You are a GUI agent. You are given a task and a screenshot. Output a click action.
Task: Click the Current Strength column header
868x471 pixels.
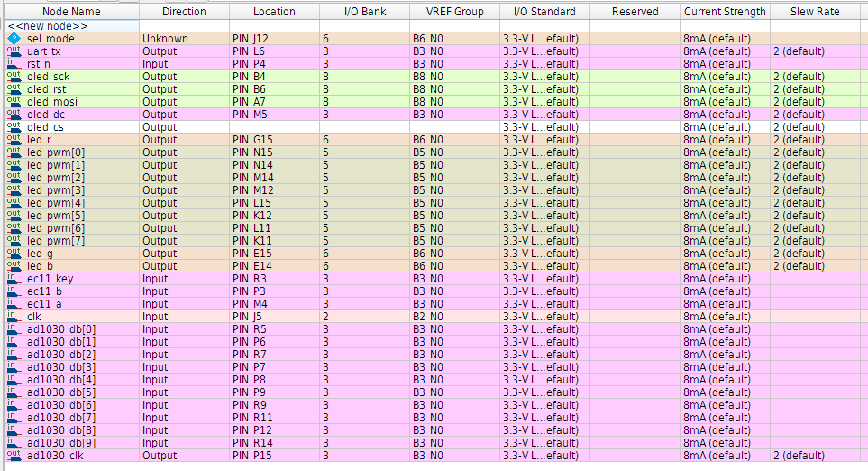pyautogui.click(x=725, y=12)
